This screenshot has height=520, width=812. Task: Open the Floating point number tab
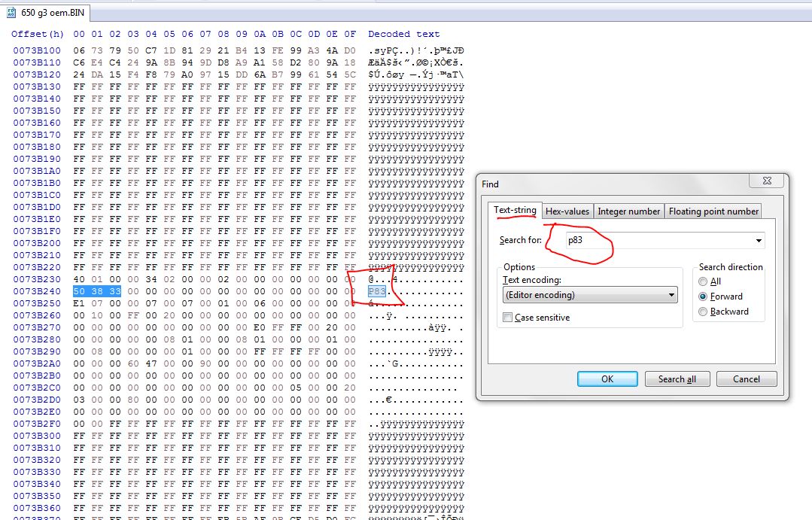[x=713, y=211]
